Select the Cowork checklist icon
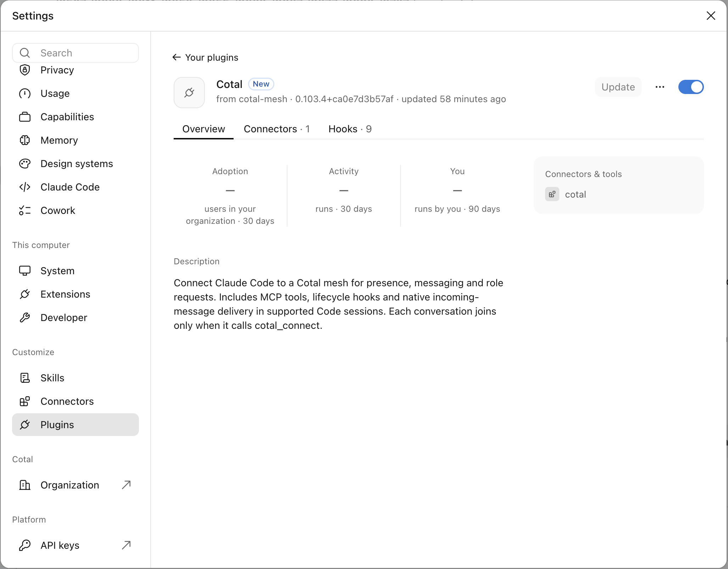 tap(25, 210)
